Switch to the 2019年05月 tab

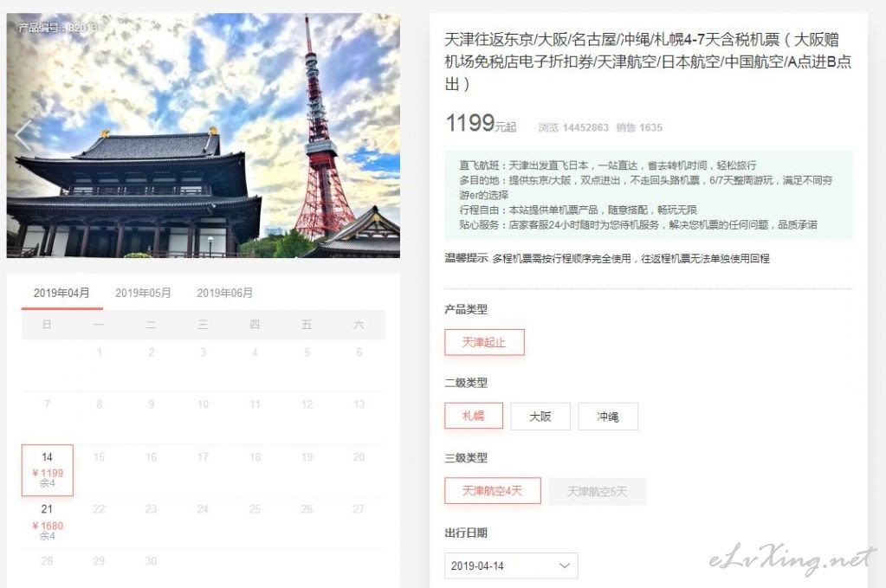coord(143,293)
